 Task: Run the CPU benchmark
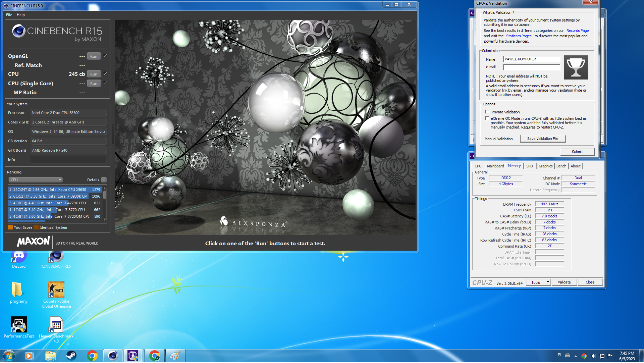pos(94,74)
